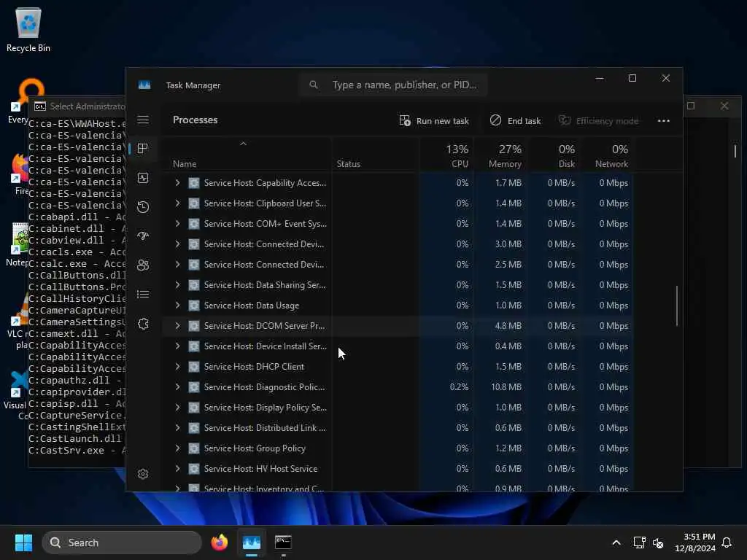
Task: Open the App history sidebar icon
Action: tap(143, 206)
